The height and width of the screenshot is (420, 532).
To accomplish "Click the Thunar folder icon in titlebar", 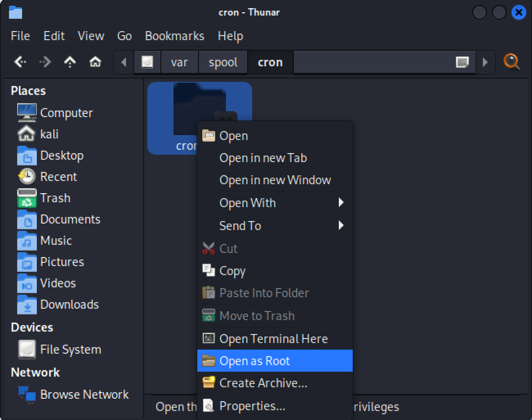I will [x=16, y=12].
